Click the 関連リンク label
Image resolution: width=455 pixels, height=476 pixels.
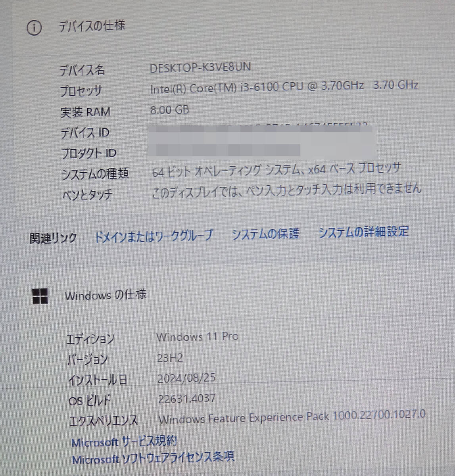tap(53, 238)
